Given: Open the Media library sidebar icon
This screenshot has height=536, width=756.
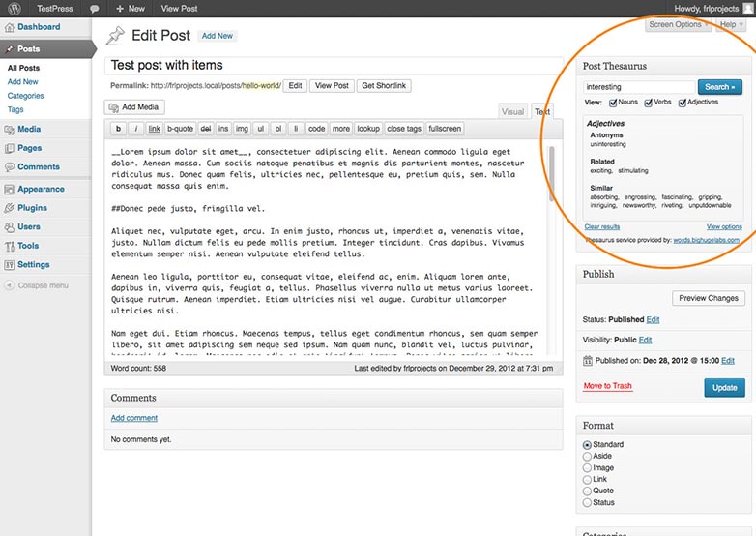Looking at the screenshot, I should click(x=9, y=130).
